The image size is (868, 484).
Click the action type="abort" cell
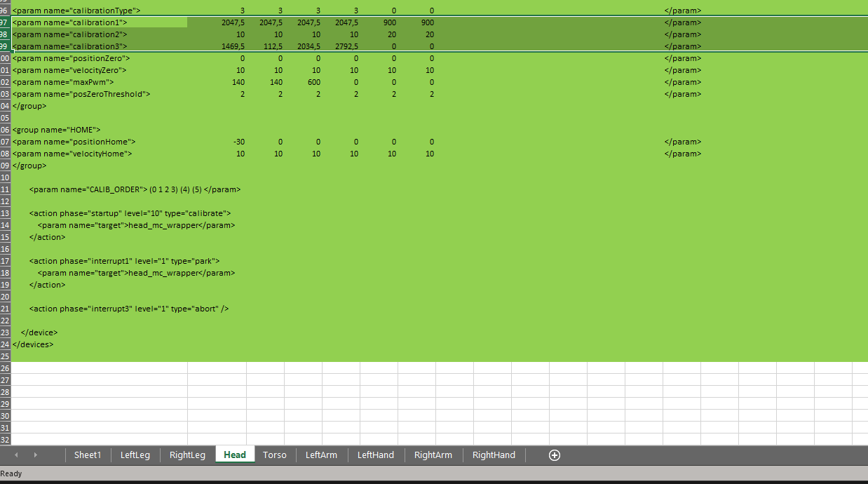point(129,309)
